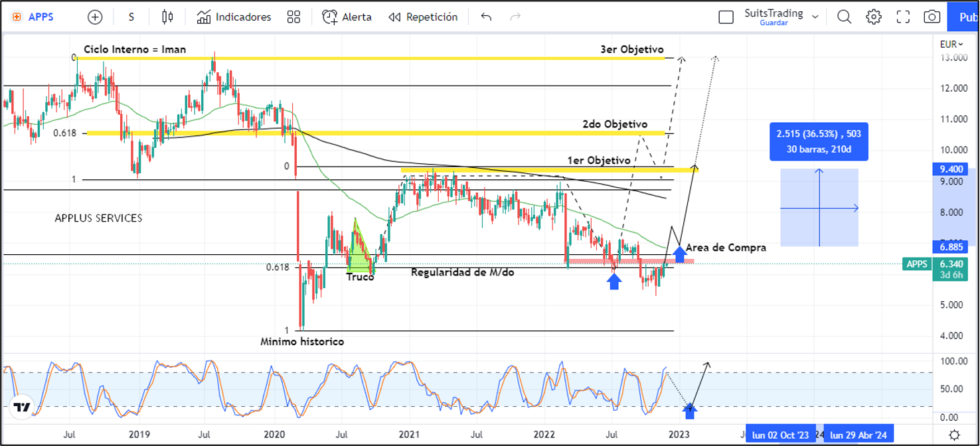The width and height of the screenshot is (980, 446).
Task: Open quick search magnifier icon
Action: (844, 17)
